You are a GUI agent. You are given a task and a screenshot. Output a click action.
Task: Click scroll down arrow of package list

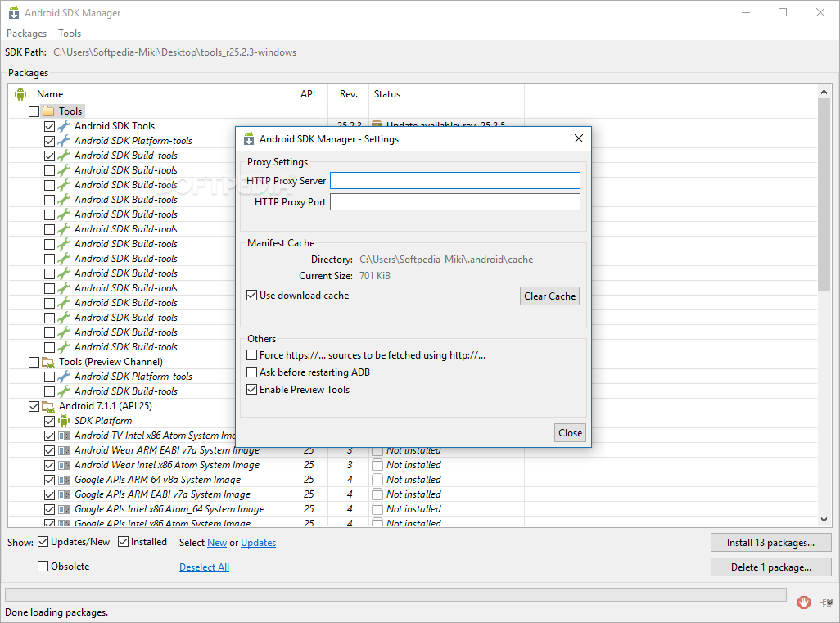pyautogui.click(x=824, y=520)
